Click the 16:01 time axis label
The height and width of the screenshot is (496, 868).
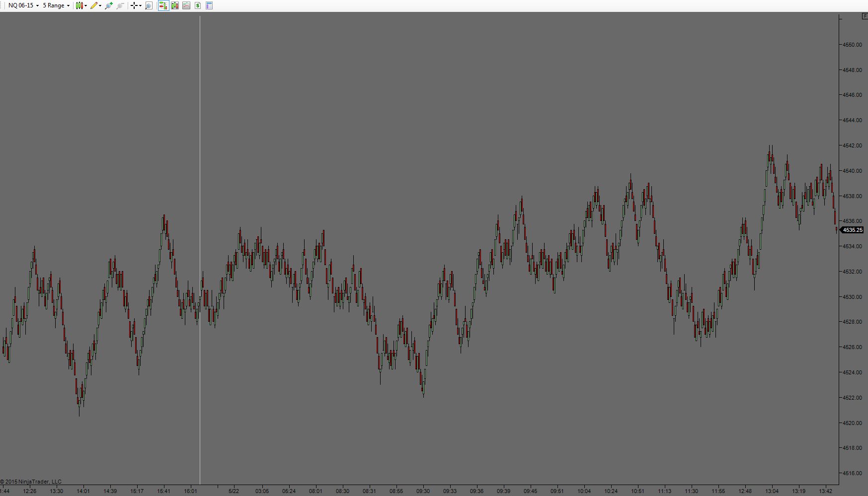click(191, 491)
